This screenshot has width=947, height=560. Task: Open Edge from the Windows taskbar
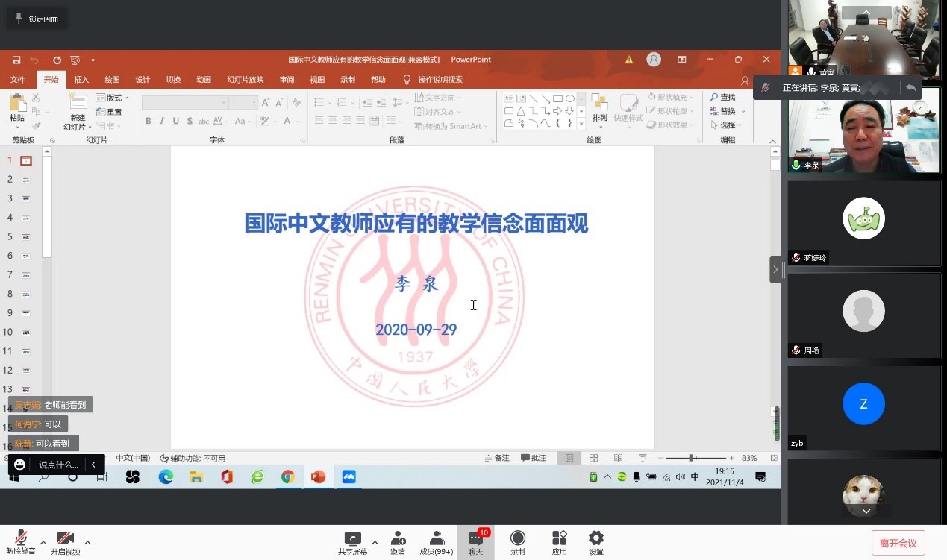click(x=166, y=476)
